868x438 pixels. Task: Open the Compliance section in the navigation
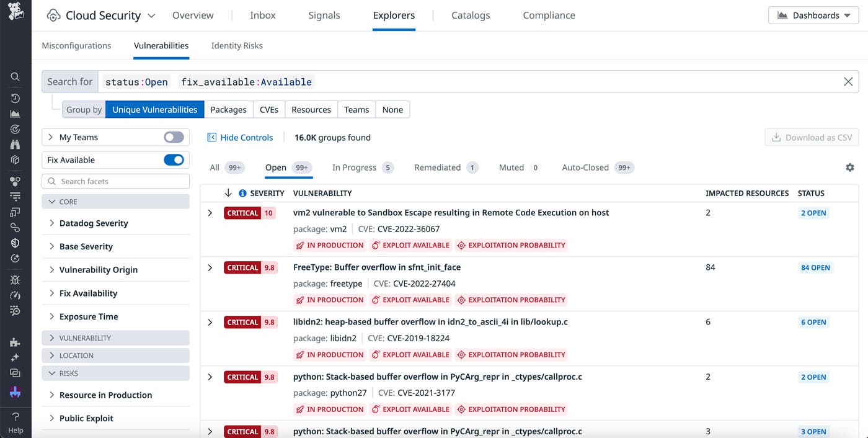click(x=548, y=14)
